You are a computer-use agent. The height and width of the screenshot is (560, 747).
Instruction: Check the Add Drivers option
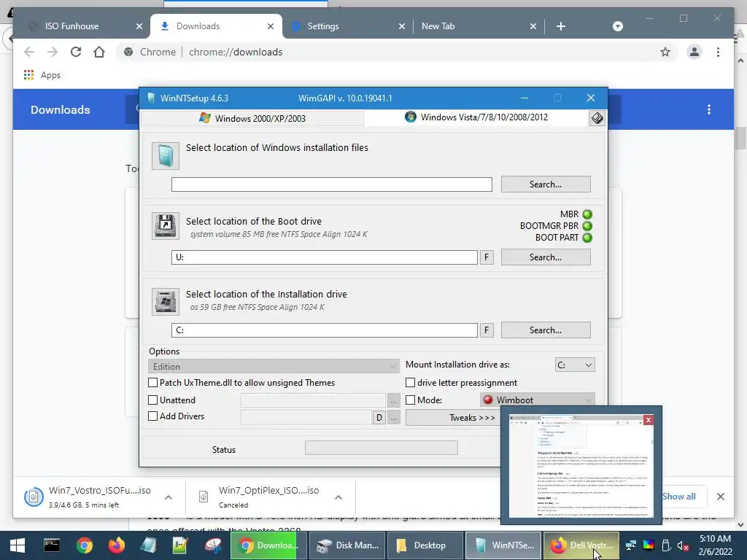click(153, 416)
